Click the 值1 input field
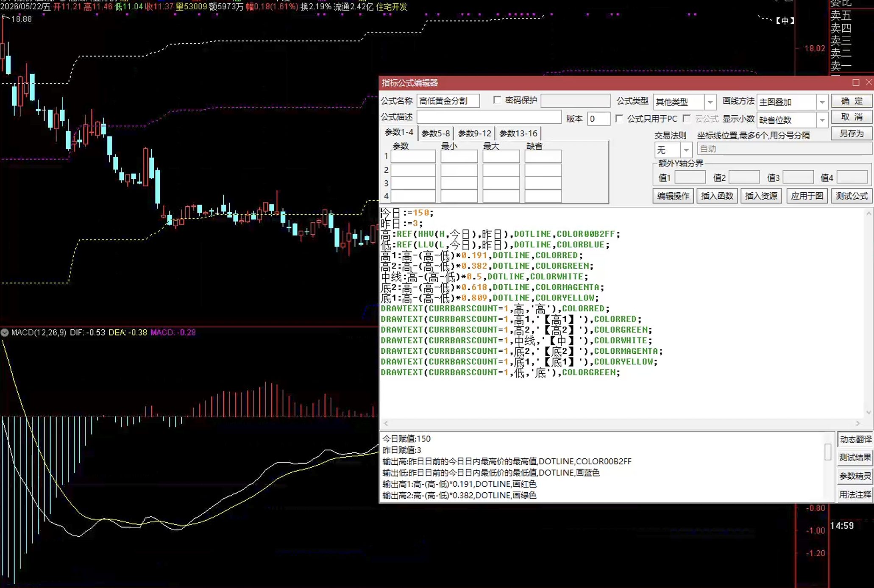Screen dimensions: 874x588 (690, 178)
